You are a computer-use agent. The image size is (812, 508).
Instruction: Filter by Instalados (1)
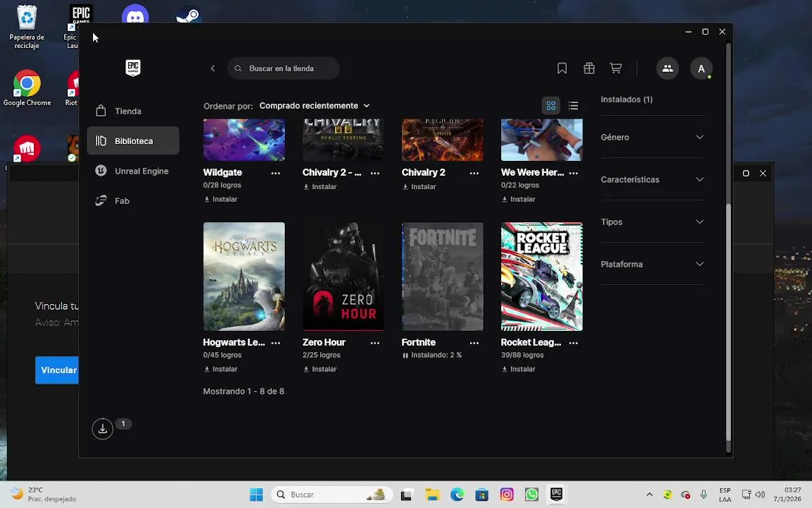coord(627,99)
